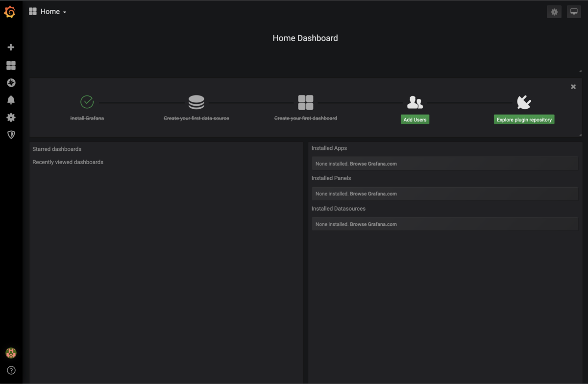The width and height of the screenshot is (588, 384).
Task: Open the Explore compass icon
Action: [11, 83]
